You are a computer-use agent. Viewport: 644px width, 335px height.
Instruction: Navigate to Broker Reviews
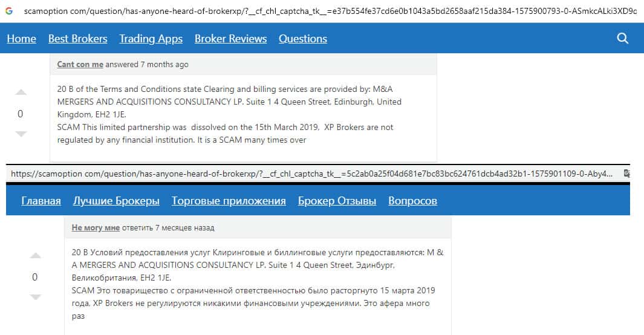tap(230, 39)
